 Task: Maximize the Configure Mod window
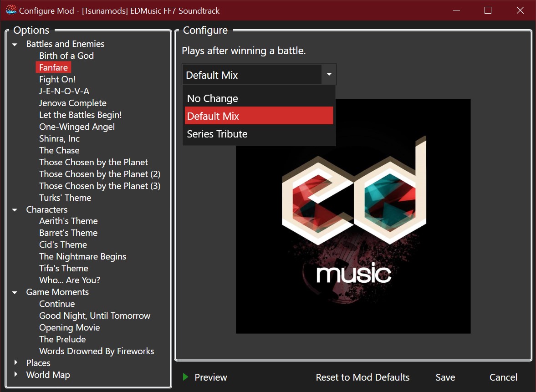coord(488,10)
